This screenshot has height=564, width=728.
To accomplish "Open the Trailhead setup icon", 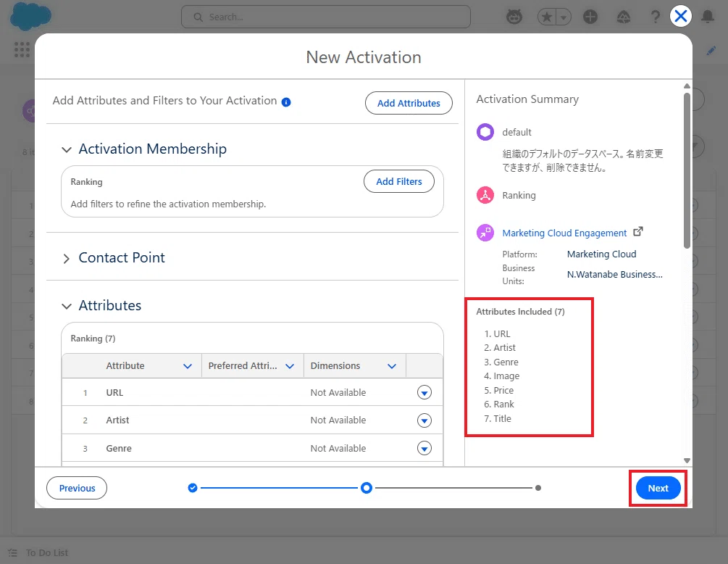I will pyautogui.click(x=623, y=17).
